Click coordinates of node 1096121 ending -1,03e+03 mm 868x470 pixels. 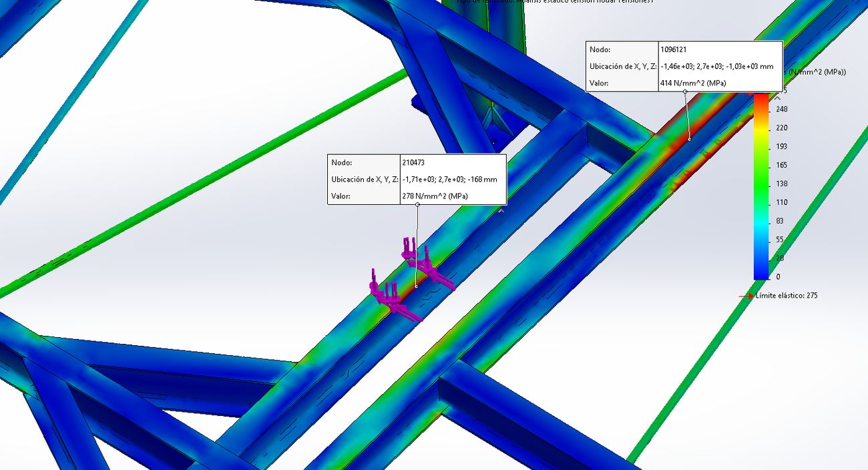coord(717,67)
